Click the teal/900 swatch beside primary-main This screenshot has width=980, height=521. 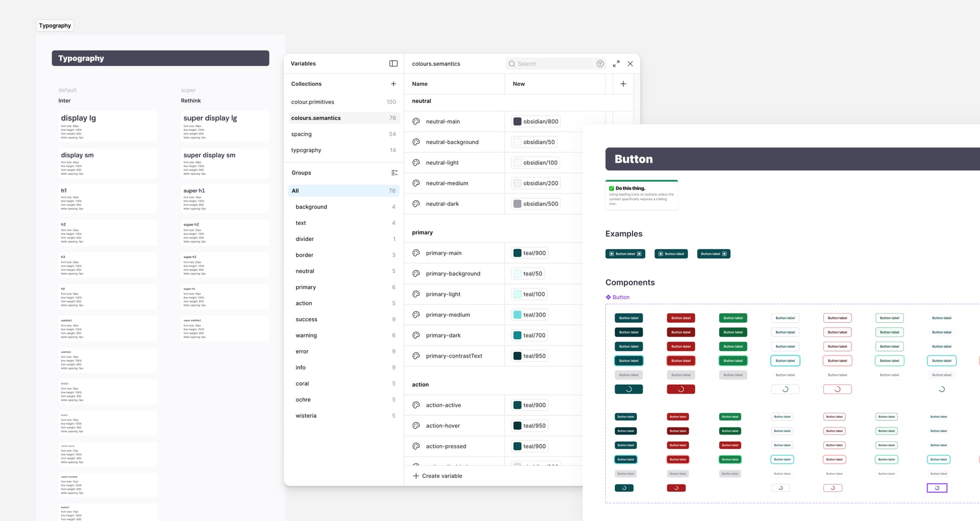point(517,252)
